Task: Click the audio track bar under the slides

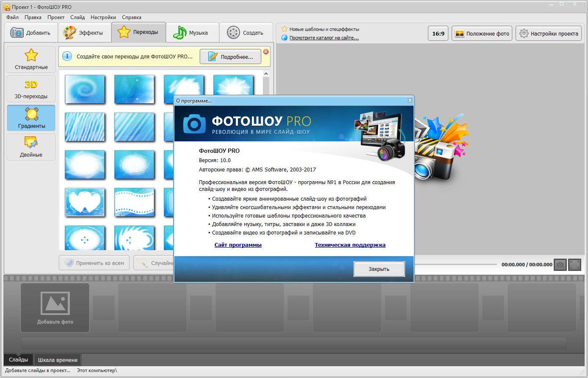Action: tap(294, 343)
